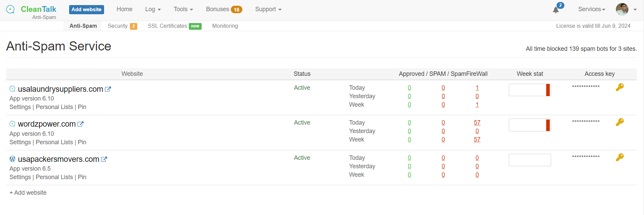Go to the Home menu item
Screen dimensions: 644x215
coord(124,9)
